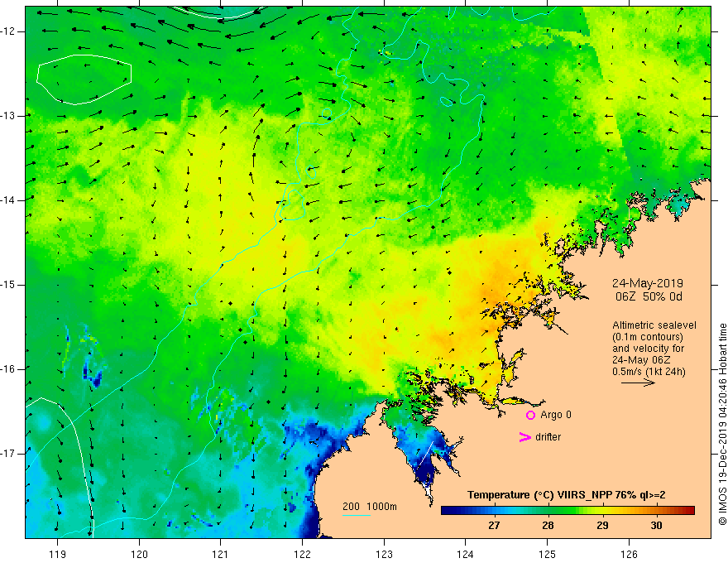The image size is (728, 563).
Task: Click longitude axis label '122'
Action: 302,554
